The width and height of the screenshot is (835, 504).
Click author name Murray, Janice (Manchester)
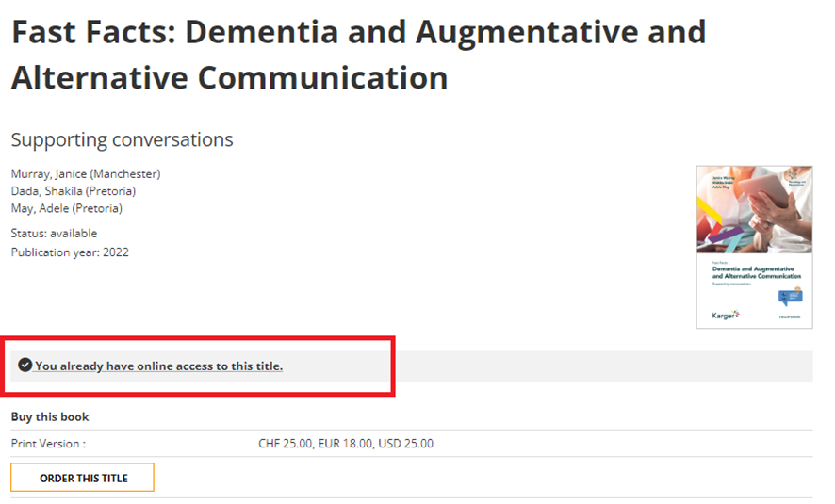pyautogui.click(x=86, y=174)
